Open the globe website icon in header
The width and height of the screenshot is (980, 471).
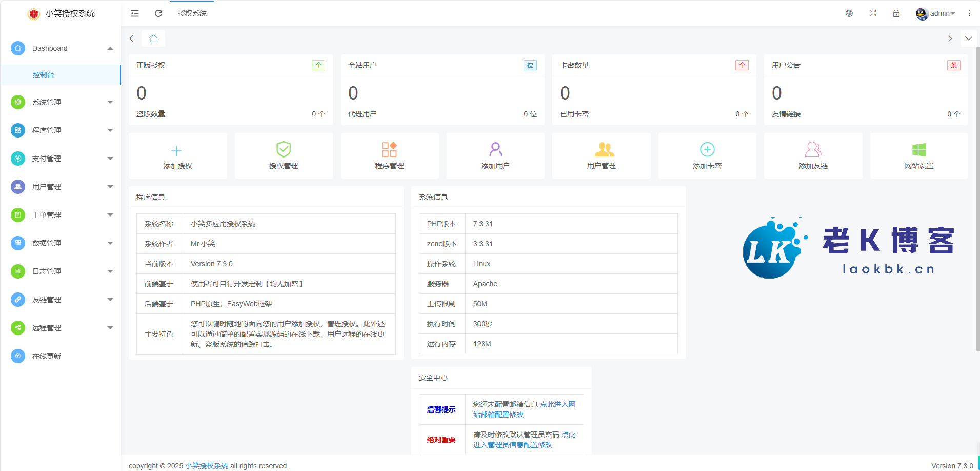[x=849, y=13]
